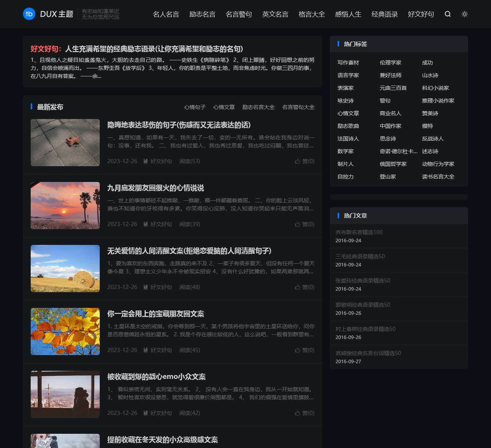The height and width of the screenshot is (448, 491).
Task: Click the red 好文好句: featured label
Action: pos(46,49)
